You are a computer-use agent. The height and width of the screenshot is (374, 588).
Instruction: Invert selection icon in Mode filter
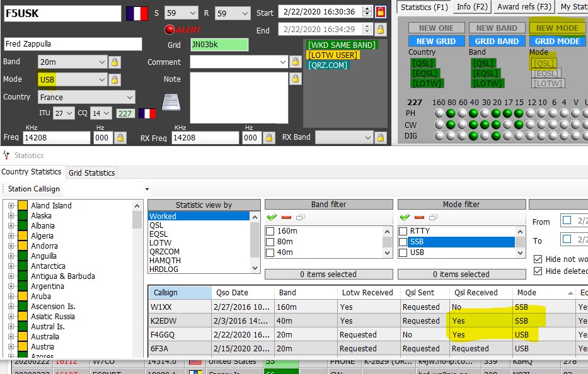[434, 217]
